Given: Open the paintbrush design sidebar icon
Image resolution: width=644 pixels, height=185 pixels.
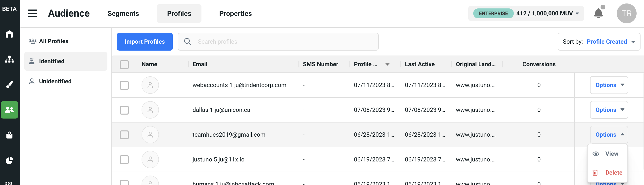Looking at the screenshot, I should pos(9,85).
